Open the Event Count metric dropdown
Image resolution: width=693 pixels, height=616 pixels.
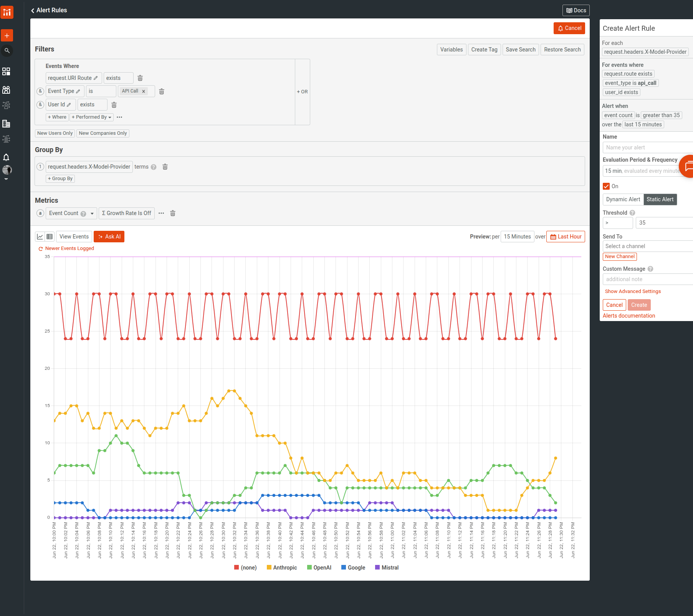click(x=71, y=213)
